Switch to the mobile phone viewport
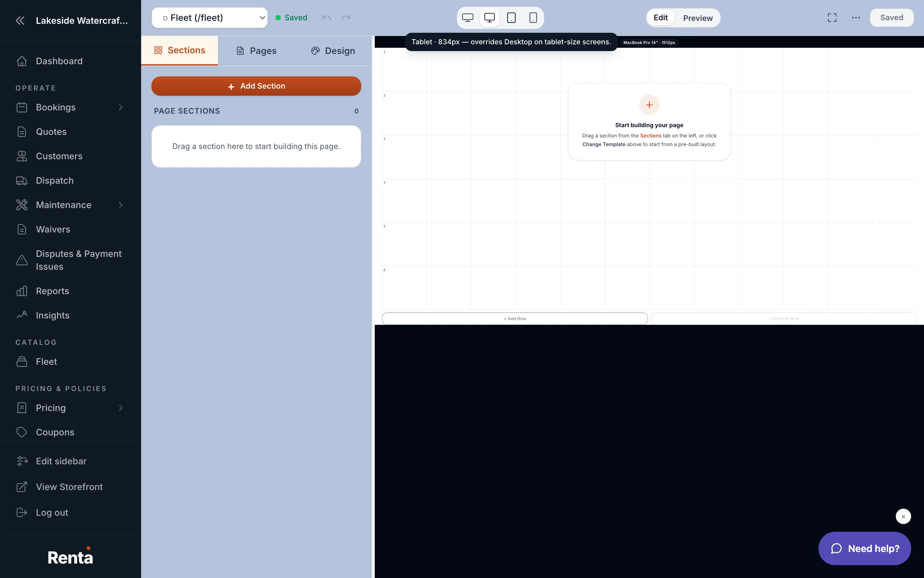The width and height of the screenshot is (924, 578). point(533,18)
